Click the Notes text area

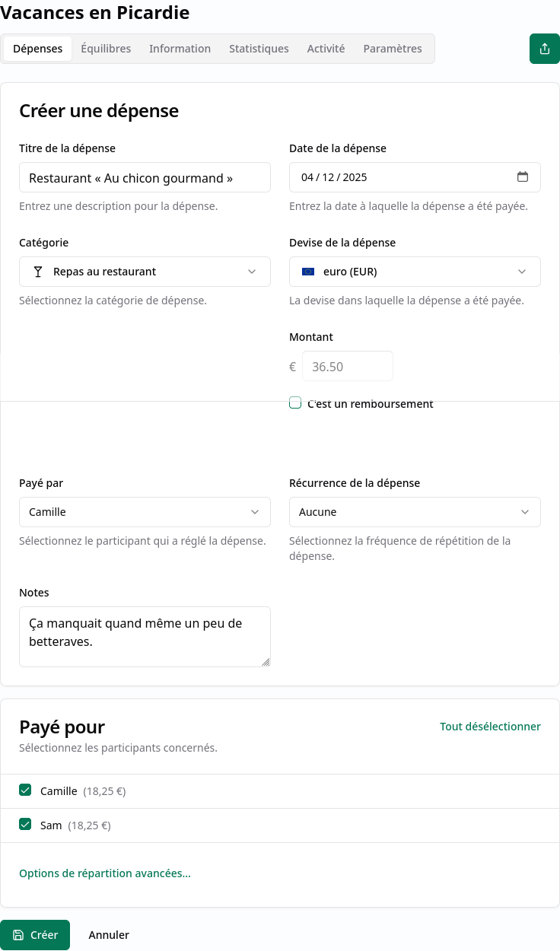(x=145, y=637)
